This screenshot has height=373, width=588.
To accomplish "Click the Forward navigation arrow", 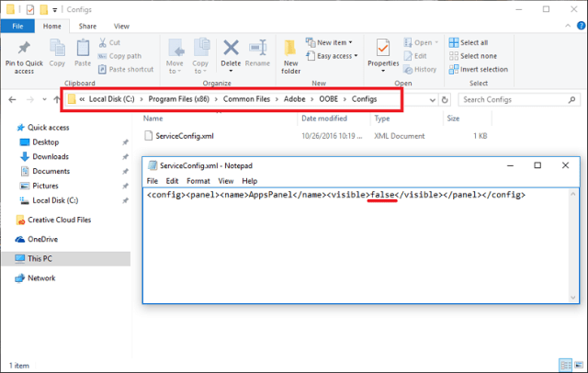I will coord(30,99).
